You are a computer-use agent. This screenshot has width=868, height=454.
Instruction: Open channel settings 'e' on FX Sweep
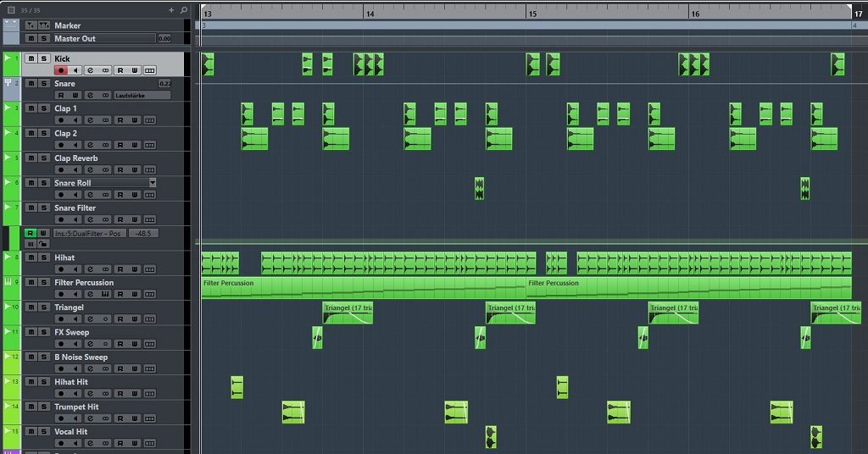tap(90, 344)
